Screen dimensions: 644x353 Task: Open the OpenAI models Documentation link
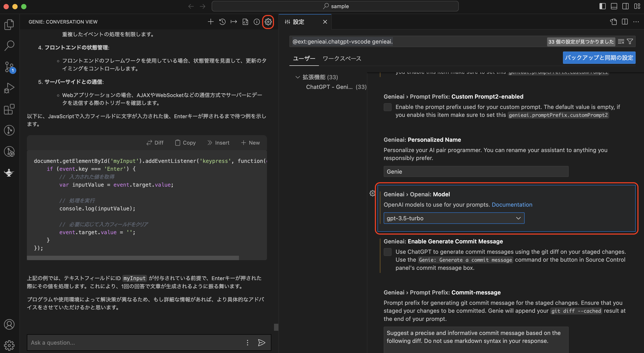(512, 205)
